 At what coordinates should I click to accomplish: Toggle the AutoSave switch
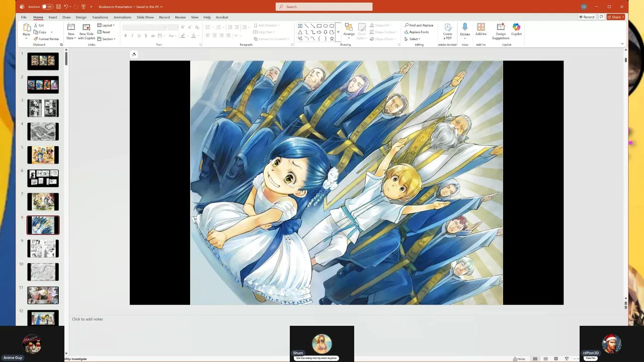(x=47, y=7)
